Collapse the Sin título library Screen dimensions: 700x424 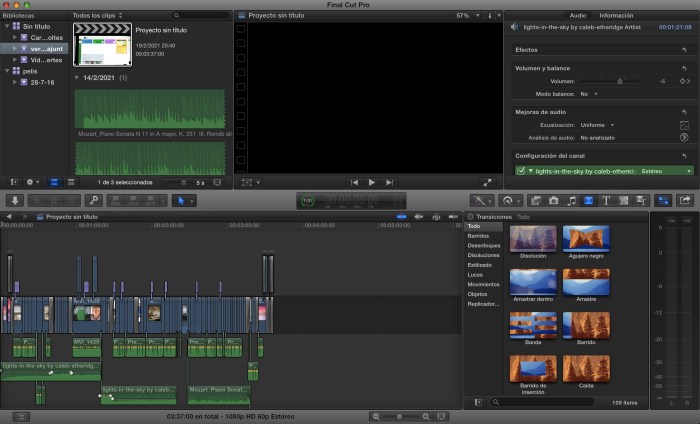click(6, 27)
